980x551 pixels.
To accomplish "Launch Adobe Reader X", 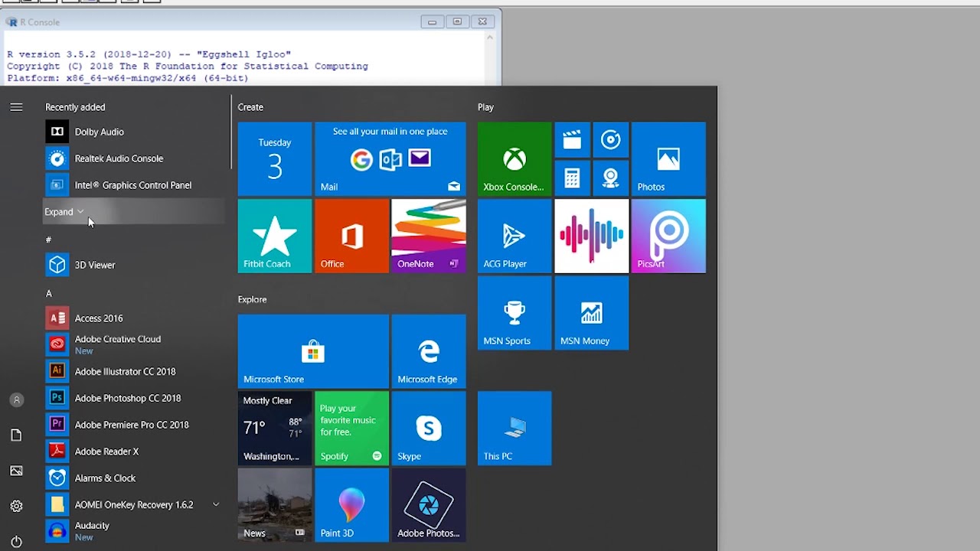I will point(134,452).
